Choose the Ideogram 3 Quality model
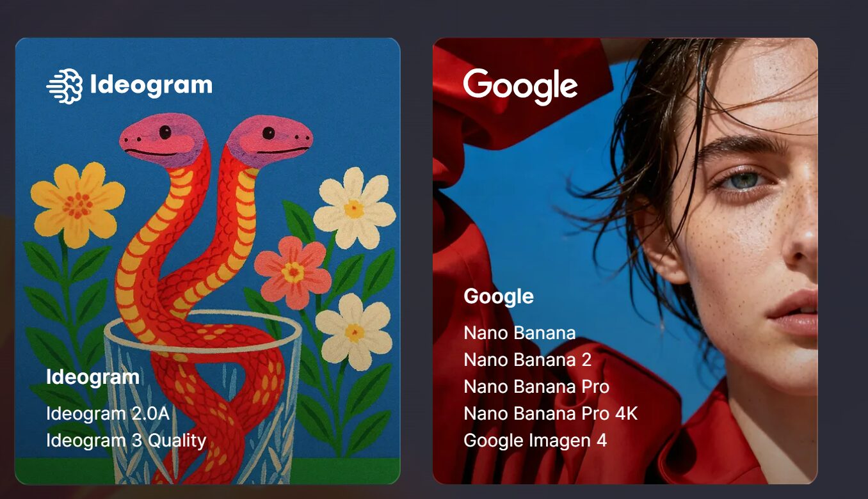This screenshot has height=499, width=868. coord(126,441)
